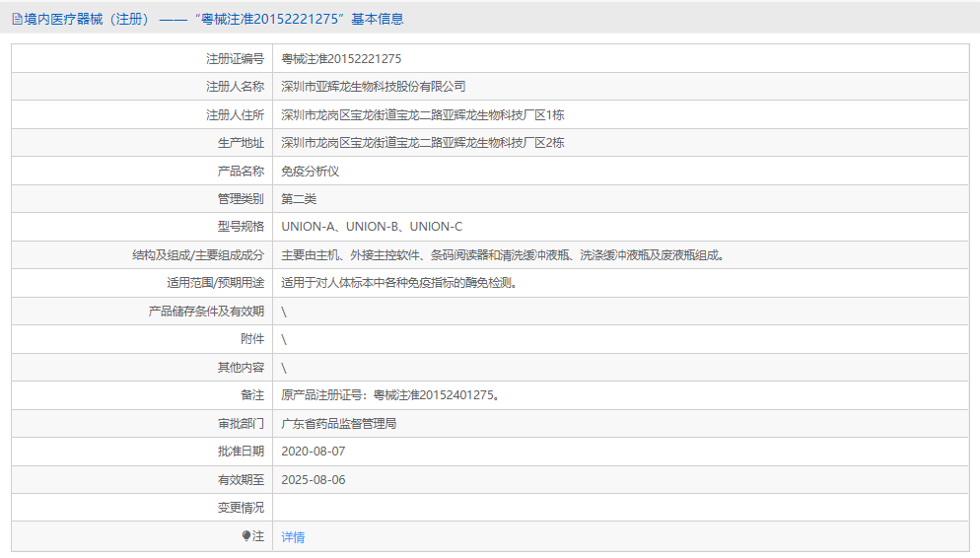
Task: Select approval date 2020-08-07
Action: pos(314,452)
